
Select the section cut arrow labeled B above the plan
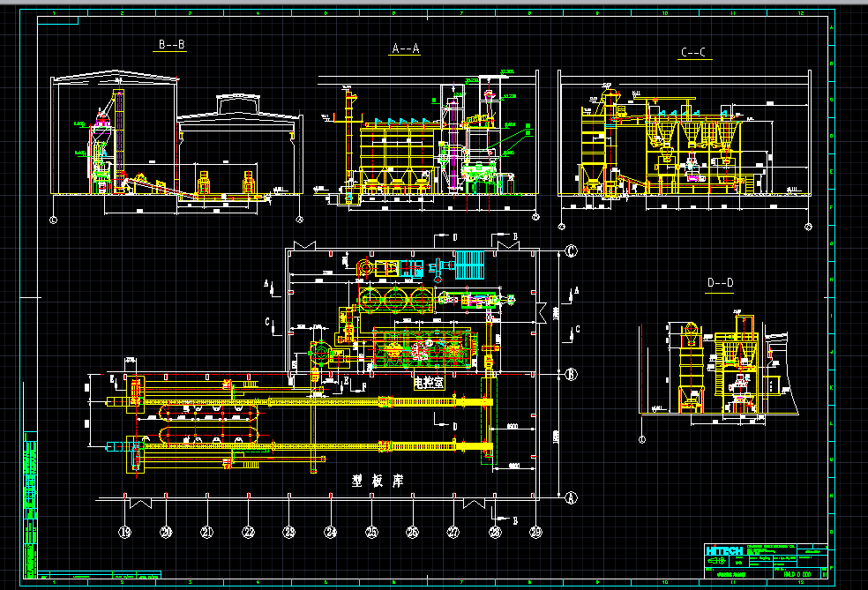(x=514, y=236)
